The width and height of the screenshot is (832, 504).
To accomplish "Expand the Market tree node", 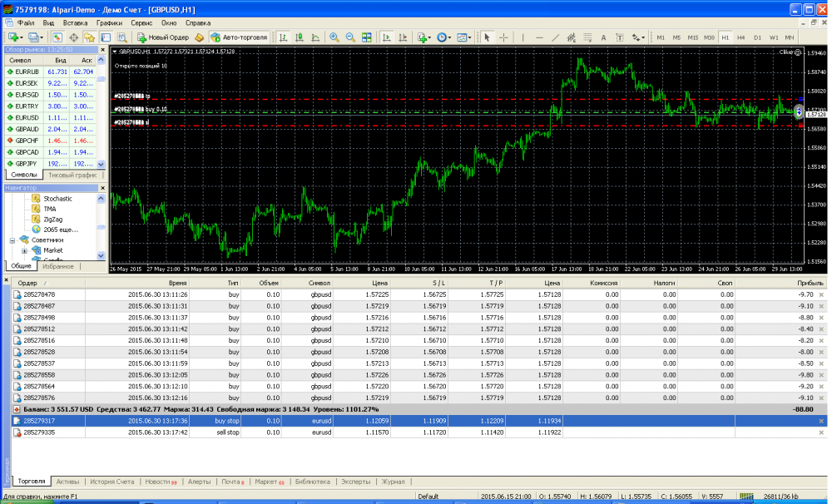I will [25, 250].
